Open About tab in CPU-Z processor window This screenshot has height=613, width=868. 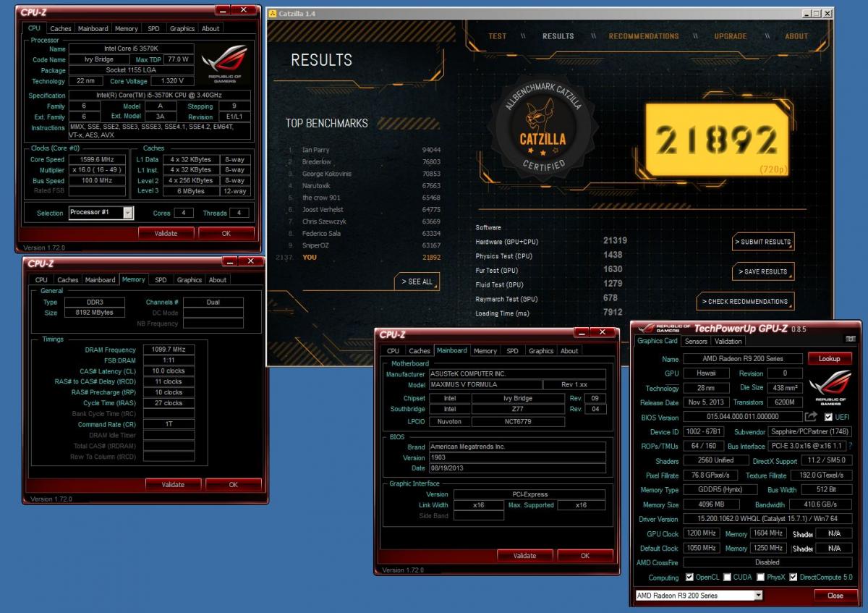coord(210,29)
